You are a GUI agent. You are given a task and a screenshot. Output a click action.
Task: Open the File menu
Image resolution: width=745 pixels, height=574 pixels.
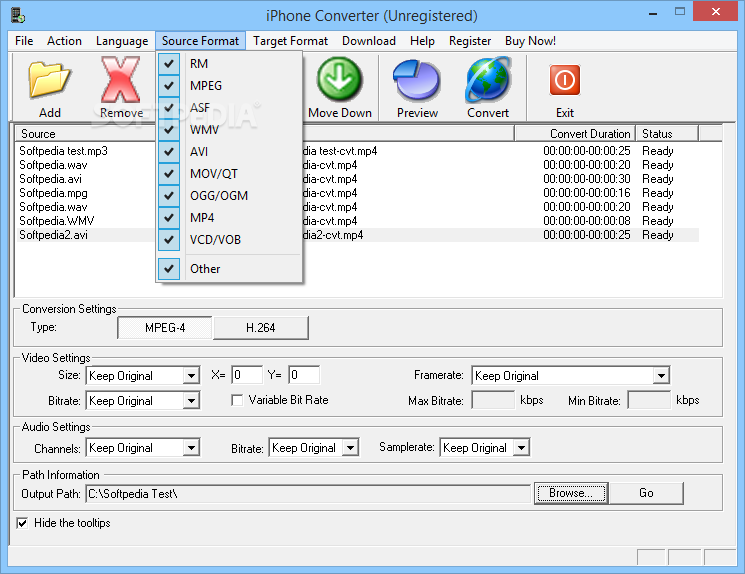point(24,41)
